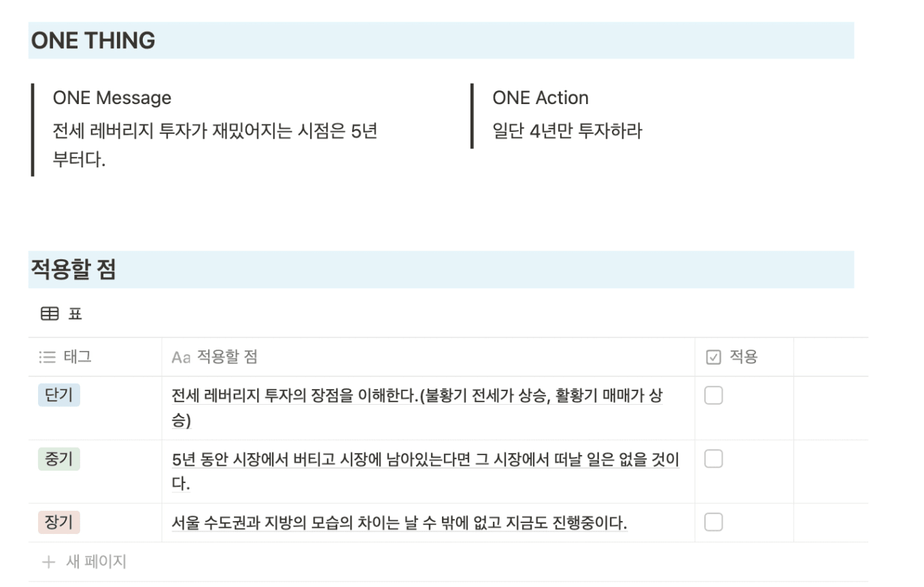Select the 표 view tab
Screen dimensions: 924x587
point(62,314)
